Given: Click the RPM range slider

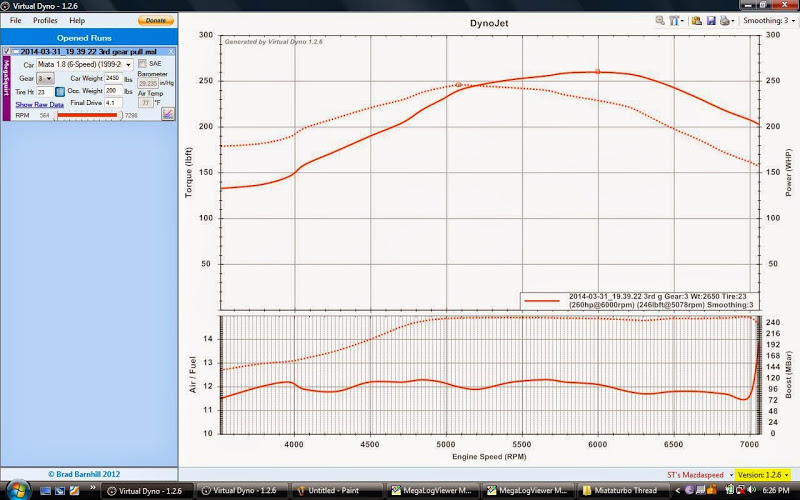Looking at the screenshot, I should (89, 116).
